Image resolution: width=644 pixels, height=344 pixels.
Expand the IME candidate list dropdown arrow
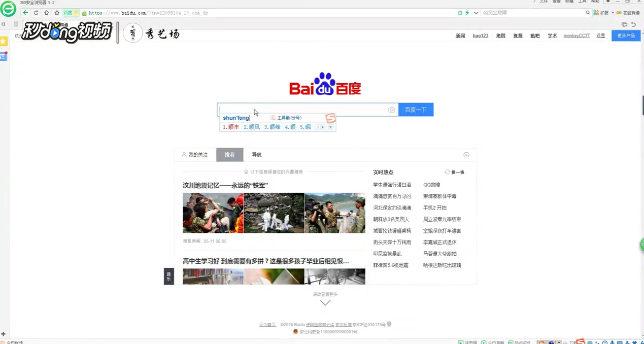330,127
